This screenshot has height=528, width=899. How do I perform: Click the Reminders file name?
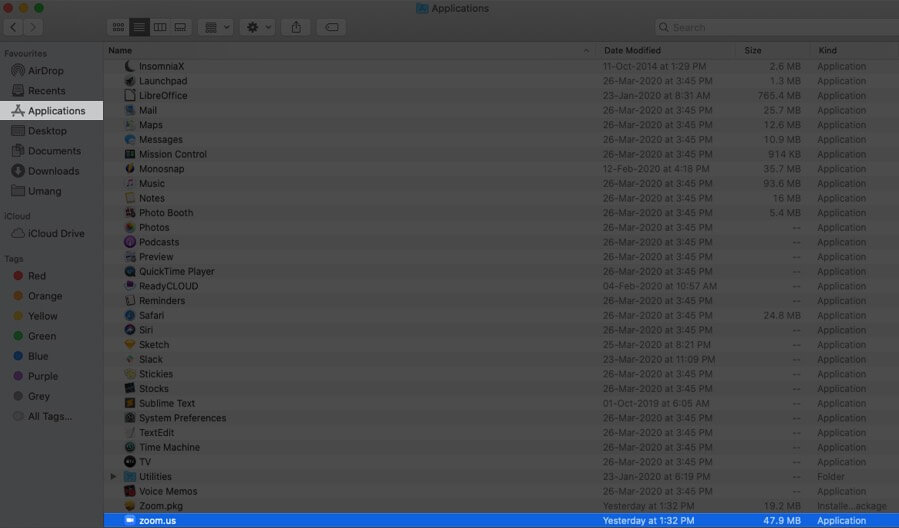coord(162,300)
